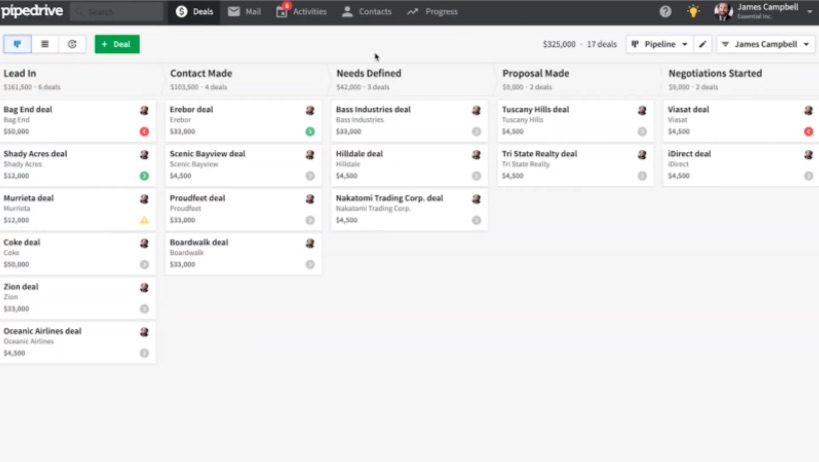The height and width of the screenshot is (462, 819).
Task: Open the Progress tab
Action: click(432, 11)
